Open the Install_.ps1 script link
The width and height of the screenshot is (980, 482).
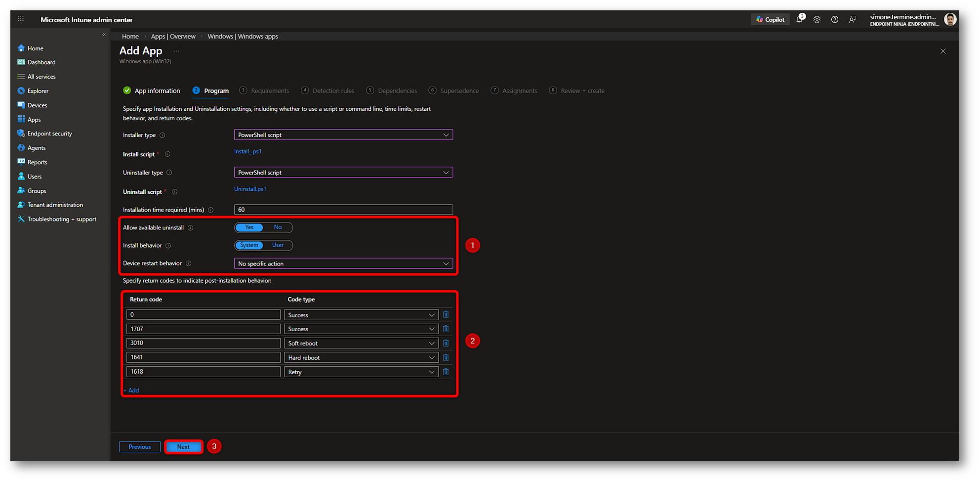[x=247, y=152]
